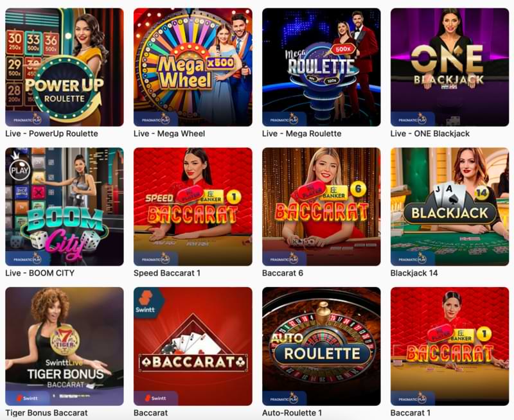Click the 'Speed Baccarat 1' title text
514x420 pixels.
[x=167, y=273]
